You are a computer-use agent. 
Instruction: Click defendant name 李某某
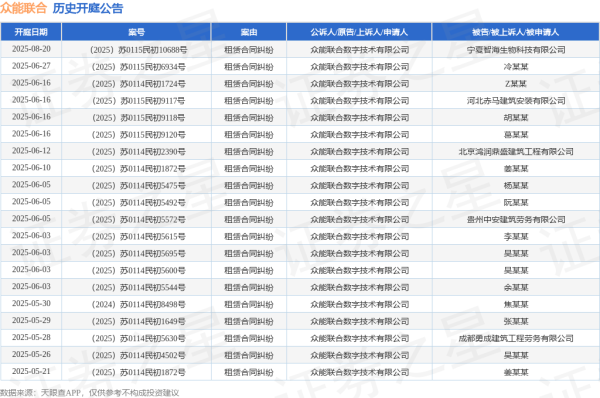[516, 237]
